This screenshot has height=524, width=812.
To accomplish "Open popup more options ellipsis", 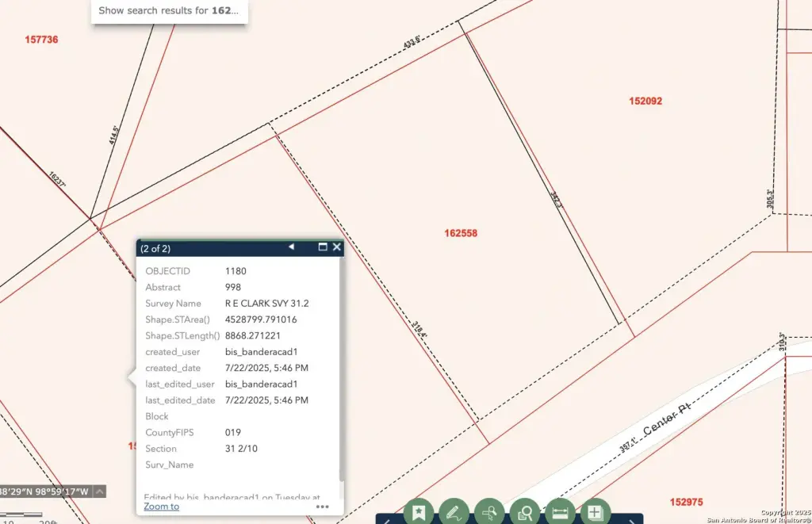I will [x=322, y=507].
